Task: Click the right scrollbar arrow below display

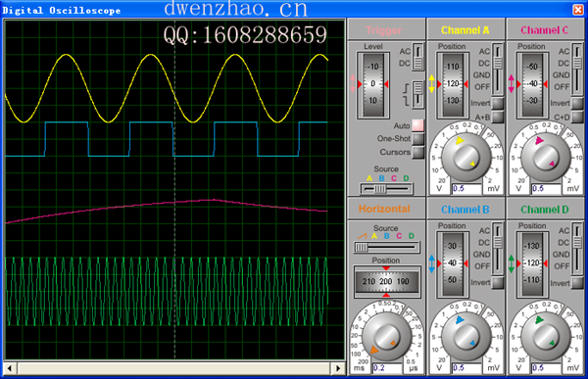Action: 338,368
